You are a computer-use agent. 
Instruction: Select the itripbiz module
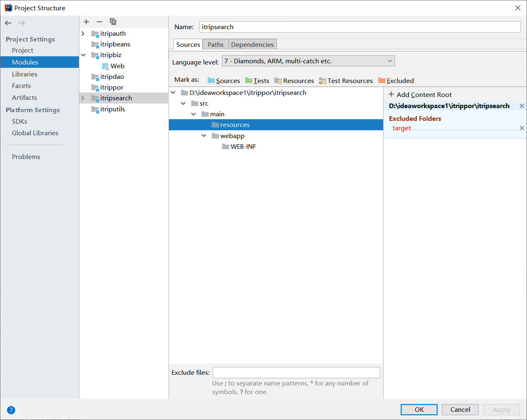[111, 55]
